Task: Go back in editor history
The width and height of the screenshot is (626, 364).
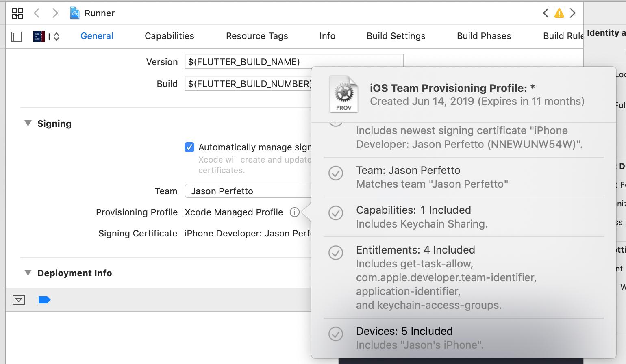Action: tap(37, 13)
